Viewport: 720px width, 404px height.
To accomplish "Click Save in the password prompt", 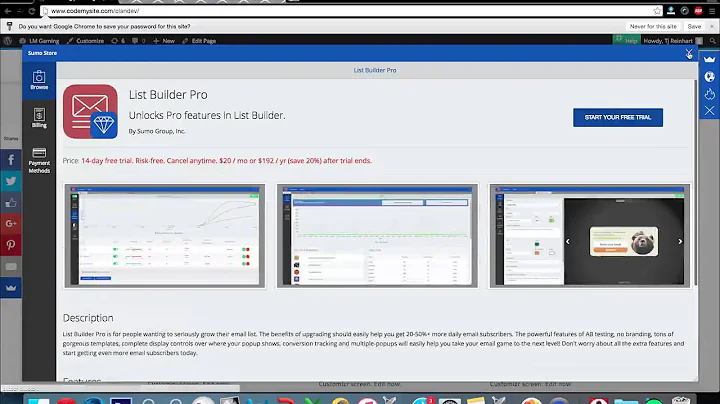I will coord(694,27).
